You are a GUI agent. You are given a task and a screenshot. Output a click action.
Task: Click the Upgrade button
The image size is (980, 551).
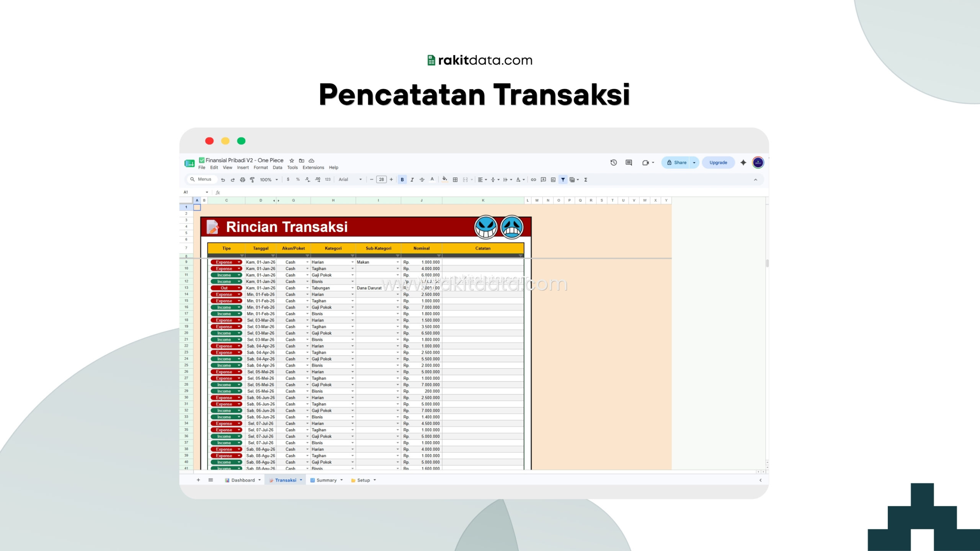pyautogui.click(x=718, y=163)
